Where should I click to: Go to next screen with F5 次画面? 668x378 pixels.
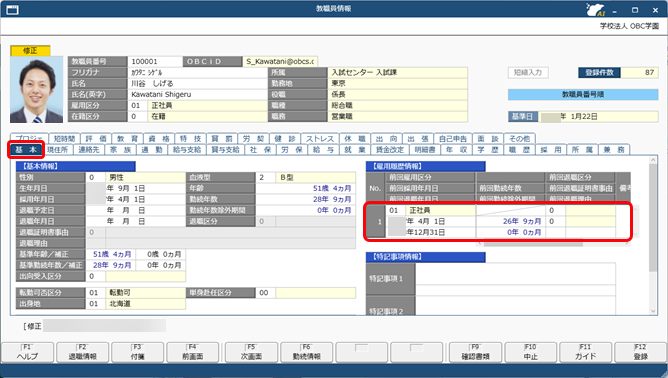[x=251, y=352]
